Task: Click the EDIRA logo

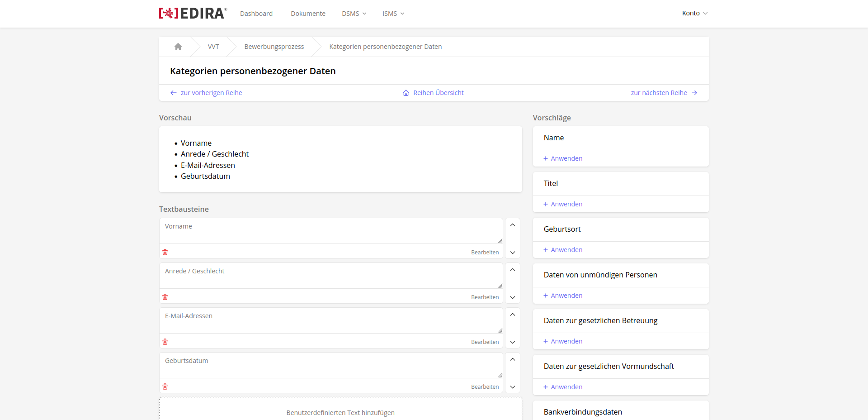Action: pos(193,13)
